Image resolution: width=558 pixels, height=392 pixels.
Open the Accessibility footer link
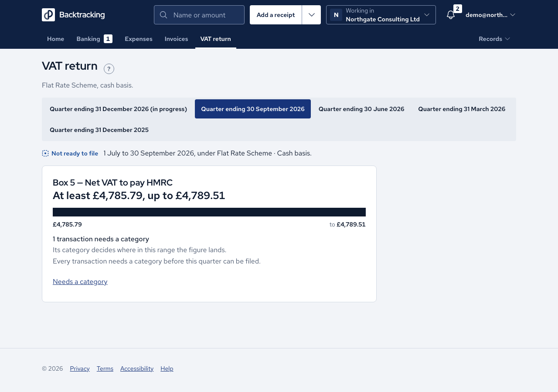[x=137, y=368]
